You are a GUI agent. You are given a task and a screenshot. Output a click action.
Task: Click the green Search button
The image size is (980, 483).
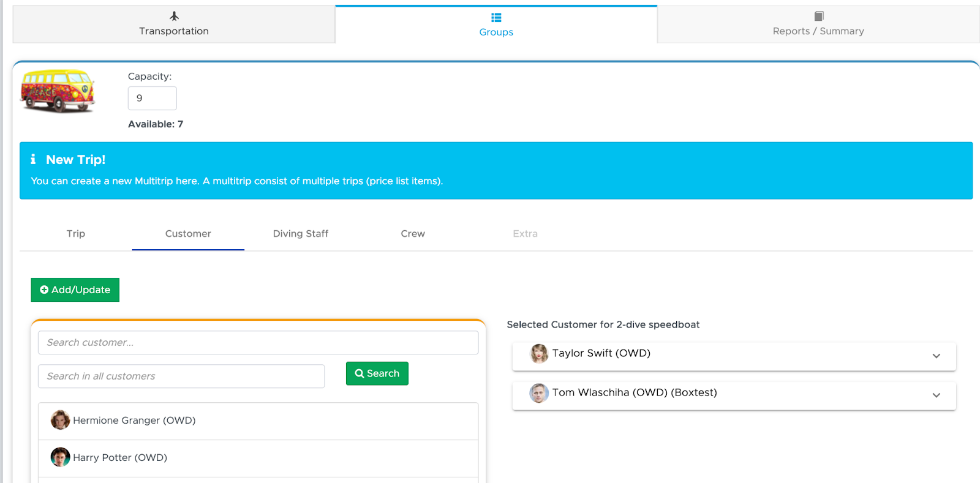(x=377, y=373)
